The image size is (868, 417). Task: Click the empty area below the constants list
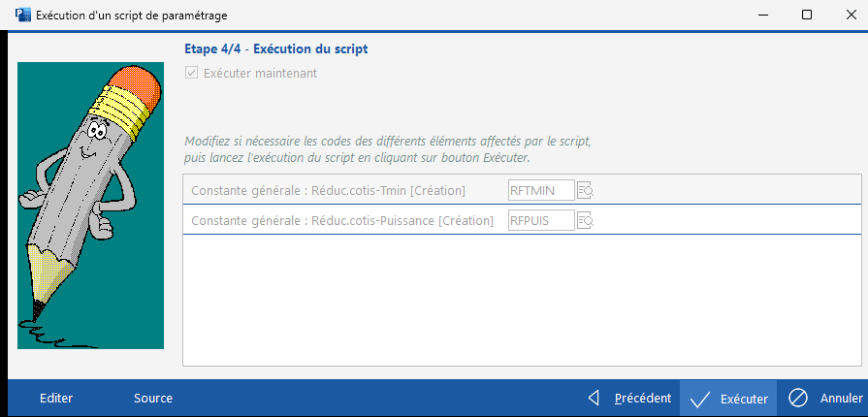[522, 301]
